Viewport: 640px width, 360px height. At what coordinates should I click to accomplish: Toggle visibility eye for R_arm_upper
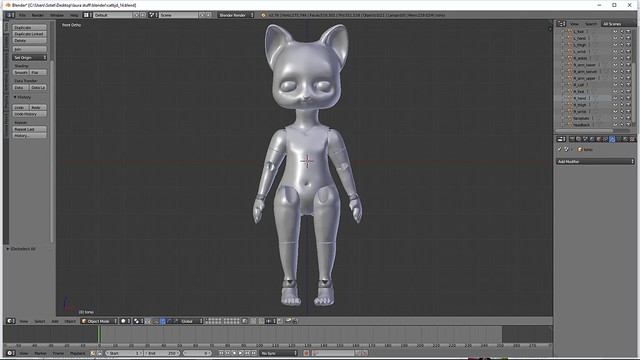(615, 78)
